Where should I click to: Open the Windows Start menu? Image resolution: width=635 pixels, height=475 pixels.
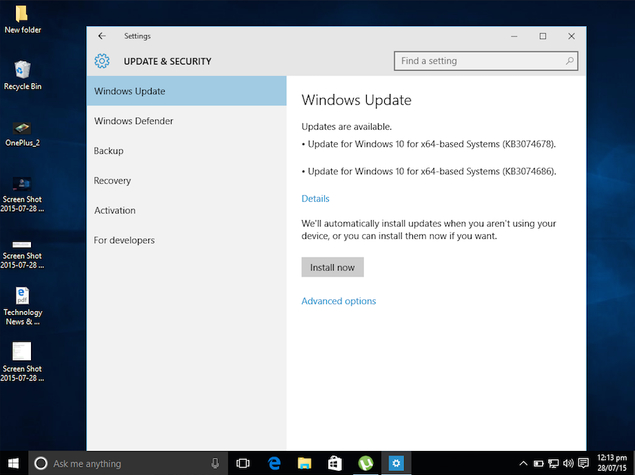point(13,463)
